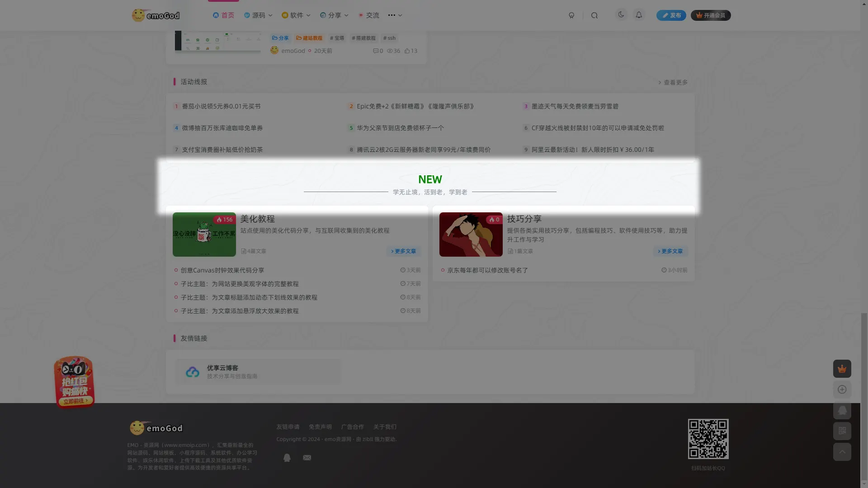Open the 腾讯云2核2G server deal
The image size is (868, 488).
pyautogui.click(x=424, y=150)
